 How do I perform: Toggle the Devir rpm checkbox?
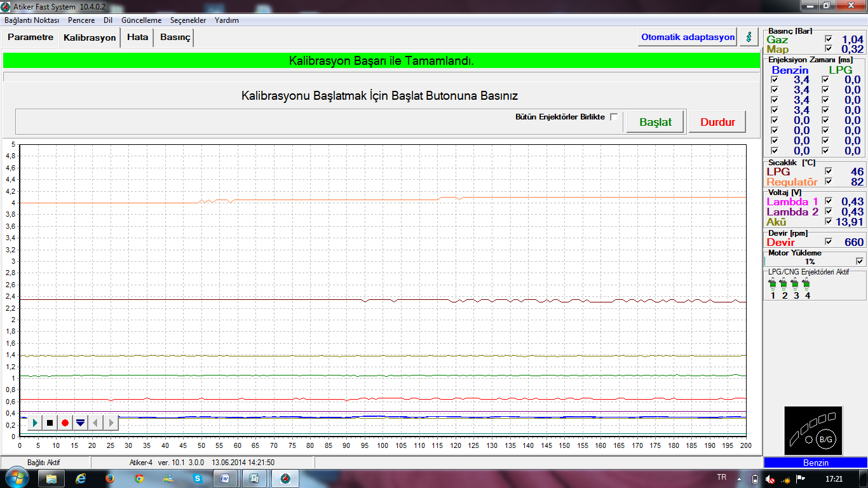(x=828, y=242)
